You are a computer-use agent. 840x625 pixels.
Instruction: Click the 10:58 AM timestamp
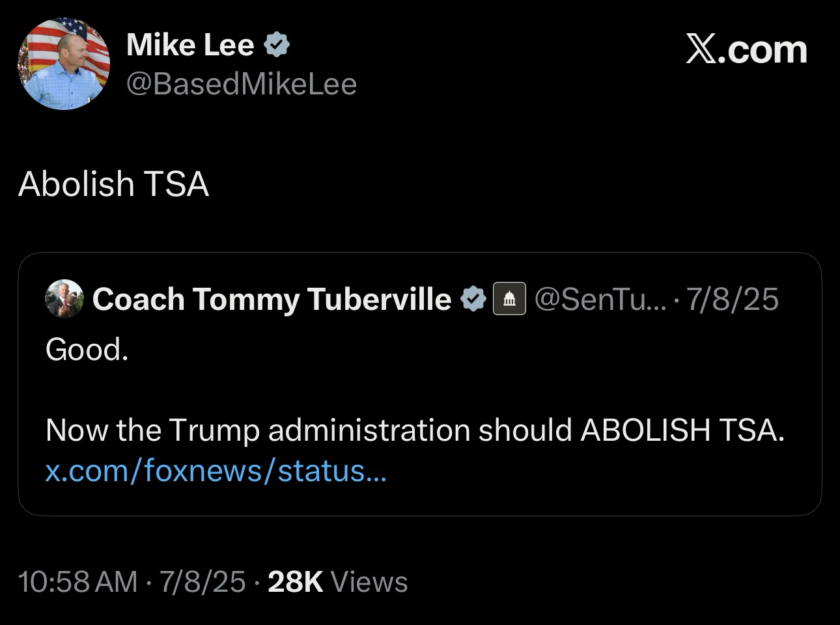[x=78, y=581]
